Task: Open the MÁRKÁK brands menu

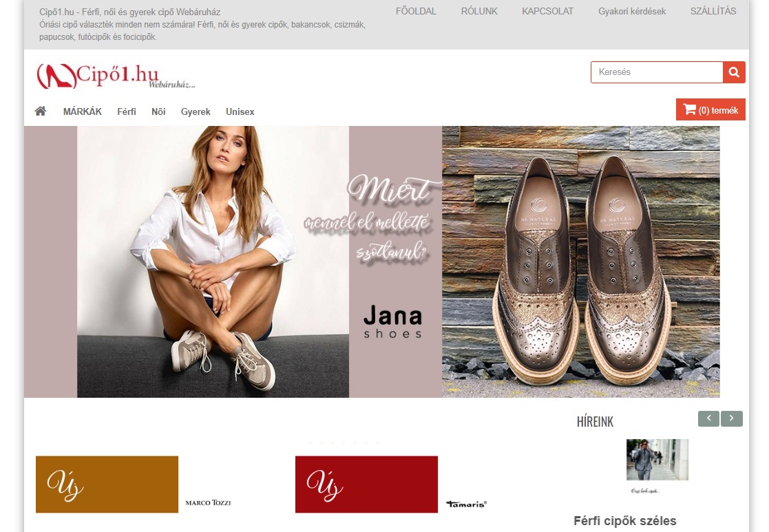Action: coord(82,111)
